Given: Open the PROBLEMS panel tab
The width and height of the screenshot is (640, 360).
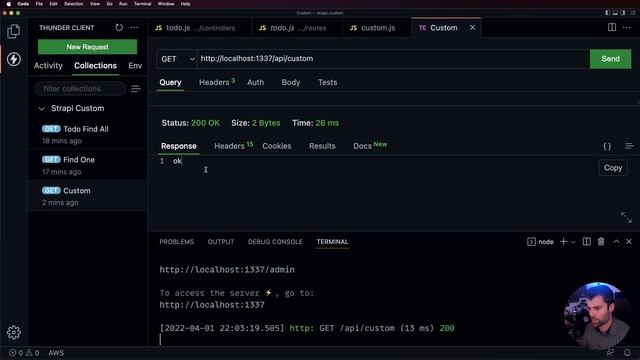Looking at the screenshot, I should point(177,242).
